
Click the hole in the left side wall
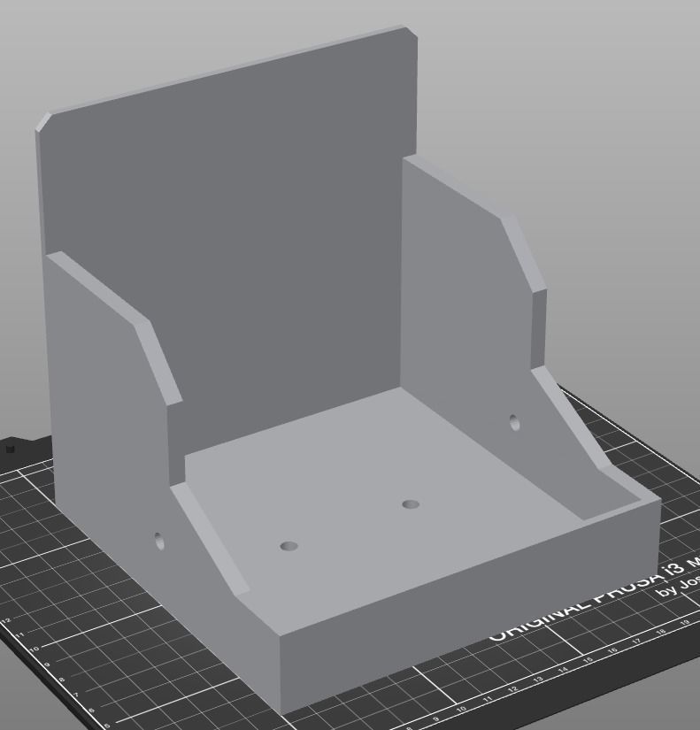click(x=160, y=541)
